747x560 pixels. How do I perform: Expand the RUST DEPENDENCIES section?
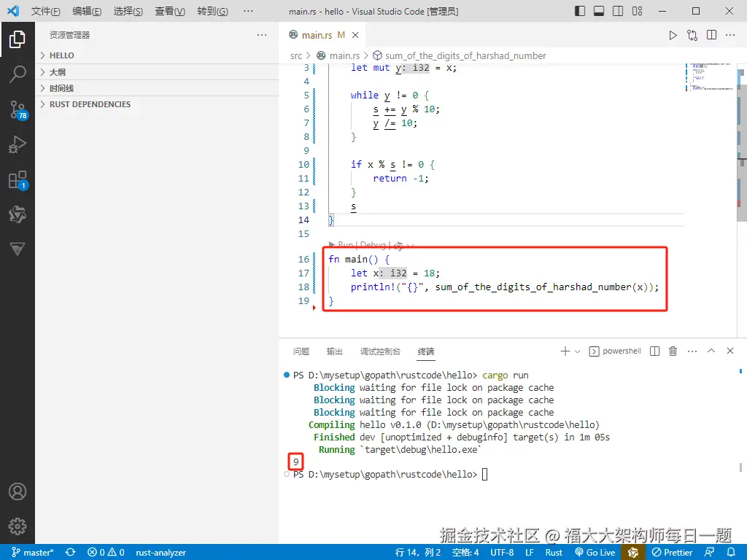[157, 104]
